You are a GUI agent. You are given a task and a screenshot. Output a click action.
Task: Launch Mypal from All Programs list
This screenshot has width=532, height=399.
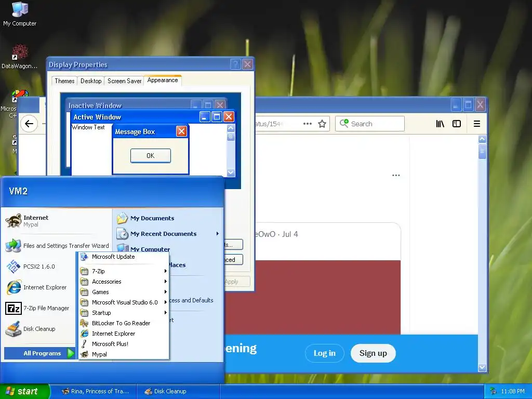(124, 354)
